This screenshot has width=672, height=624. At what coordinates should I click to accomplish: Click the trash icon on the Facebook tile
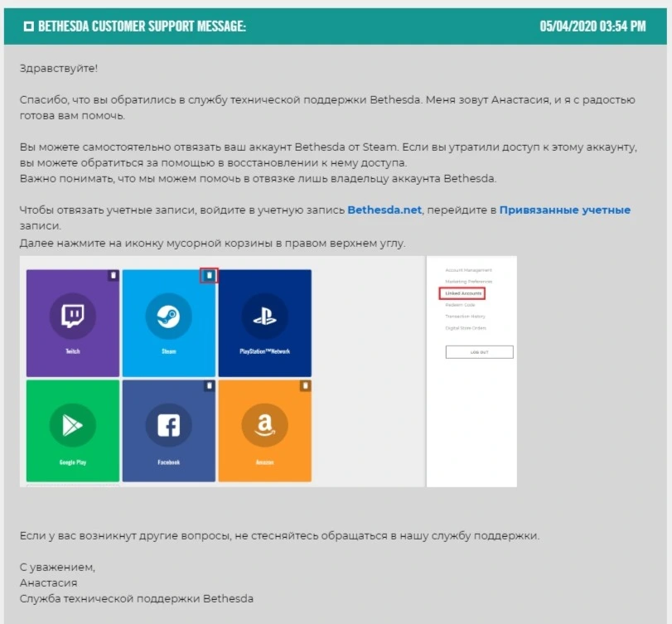tap(209, 385)
